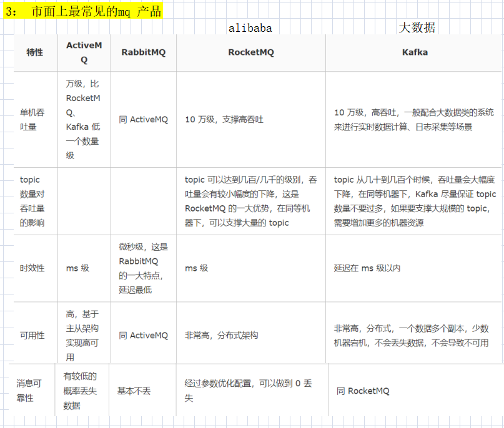Click the cell '延迟在 ms 级以内'
This screenshot has width=504, height=428.
click(x=367, y=268)
